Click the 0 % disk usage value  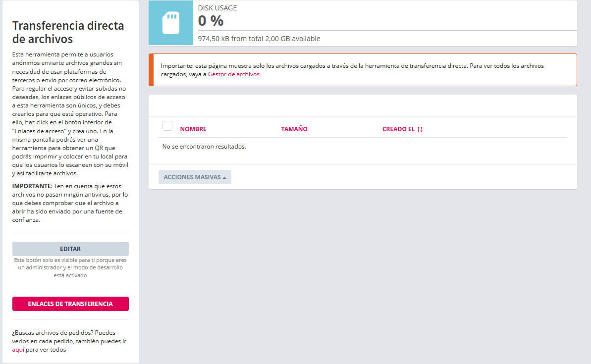[x=211, y=21]
